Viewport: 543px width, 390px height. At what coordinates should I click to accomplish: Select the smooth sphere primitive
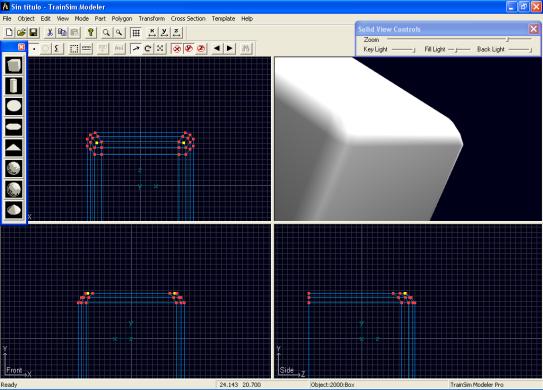tap(14, 169)
